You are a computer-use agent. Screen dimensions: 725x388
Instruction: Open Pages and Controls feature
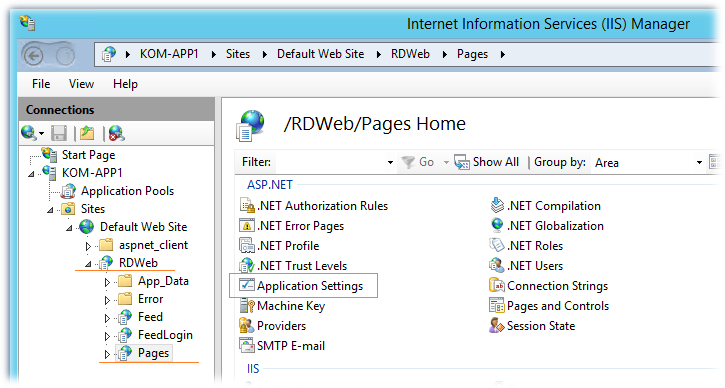point(549,306)
